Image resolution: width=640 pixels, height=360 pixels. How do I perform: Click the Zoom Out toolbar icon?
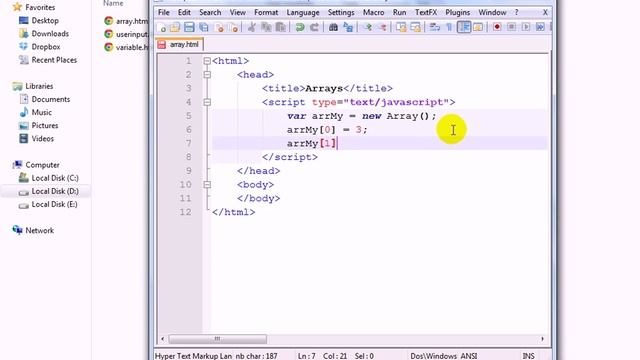382,27
